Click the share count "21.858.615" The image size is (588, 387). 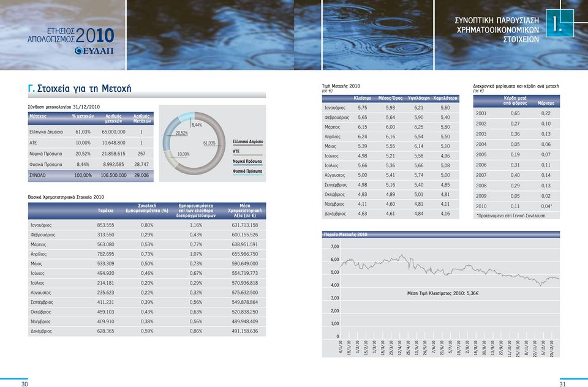[114, 154]
